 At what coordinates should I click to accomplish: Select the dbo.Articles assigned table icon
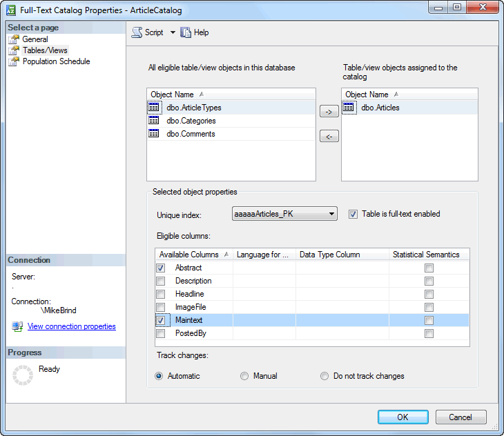(x=349, y=107)
